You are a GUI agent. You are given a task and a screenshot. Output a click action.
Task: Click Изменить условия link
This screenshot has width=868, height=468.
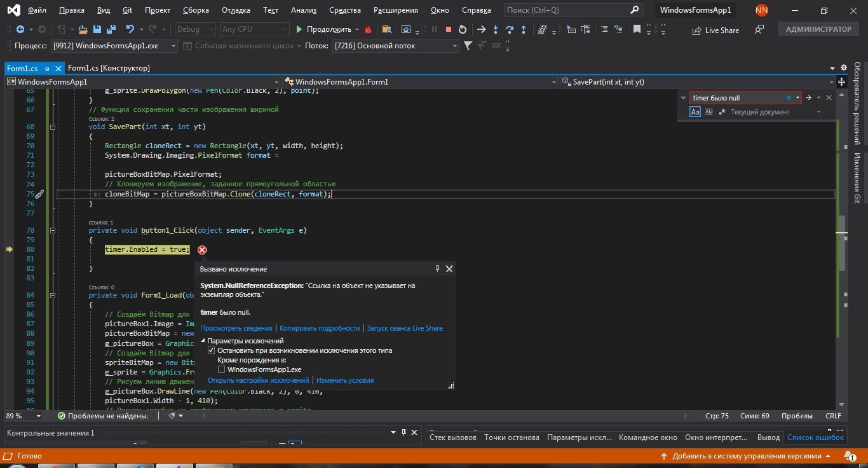click(x=345, y=380)
